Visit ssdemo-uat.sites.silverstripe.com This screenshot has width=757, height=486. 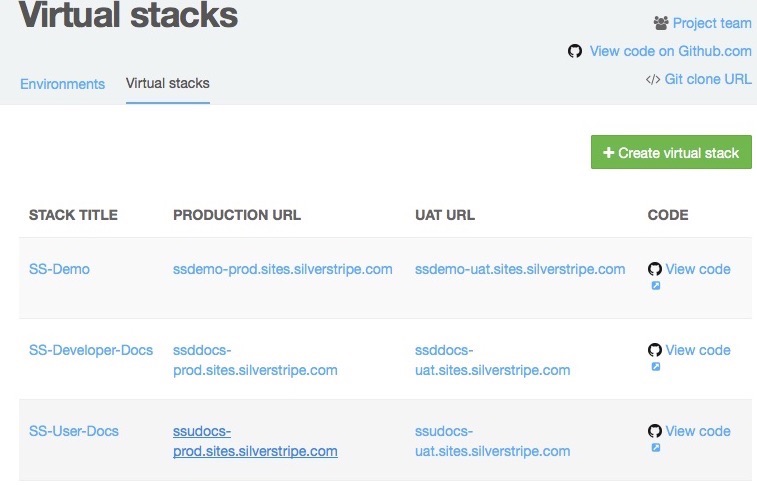coord(520,269)
